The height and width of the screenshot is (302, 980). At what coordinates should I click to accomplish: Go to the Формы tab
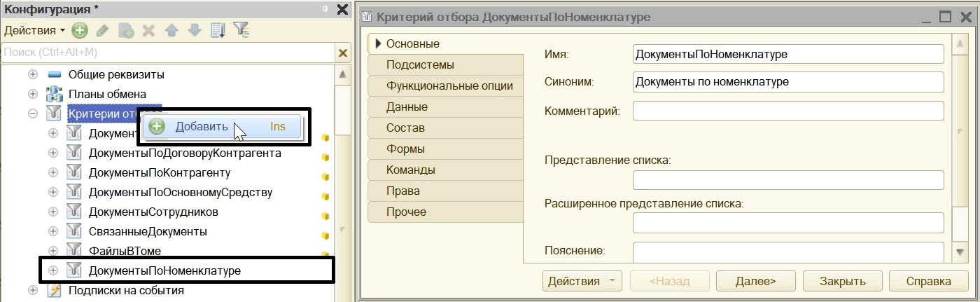[445, 149]
